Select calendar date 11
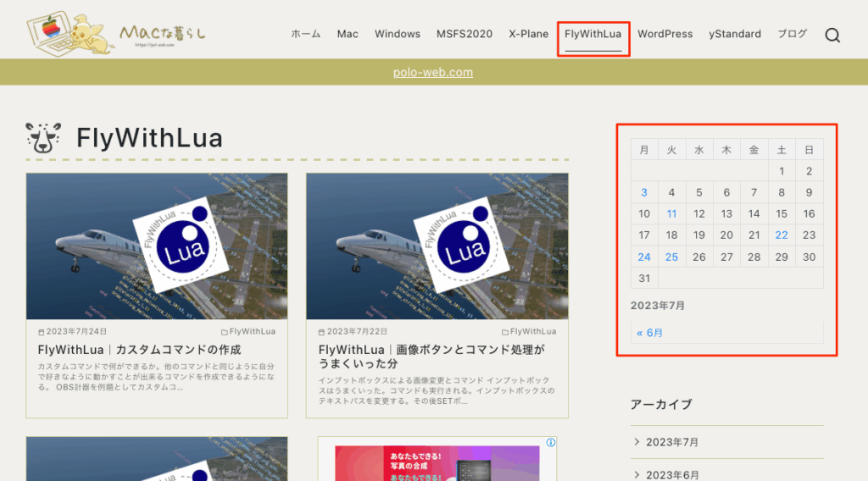Viewport: 868px width, 481px height. pyautogui.click(x=671, y=214)
